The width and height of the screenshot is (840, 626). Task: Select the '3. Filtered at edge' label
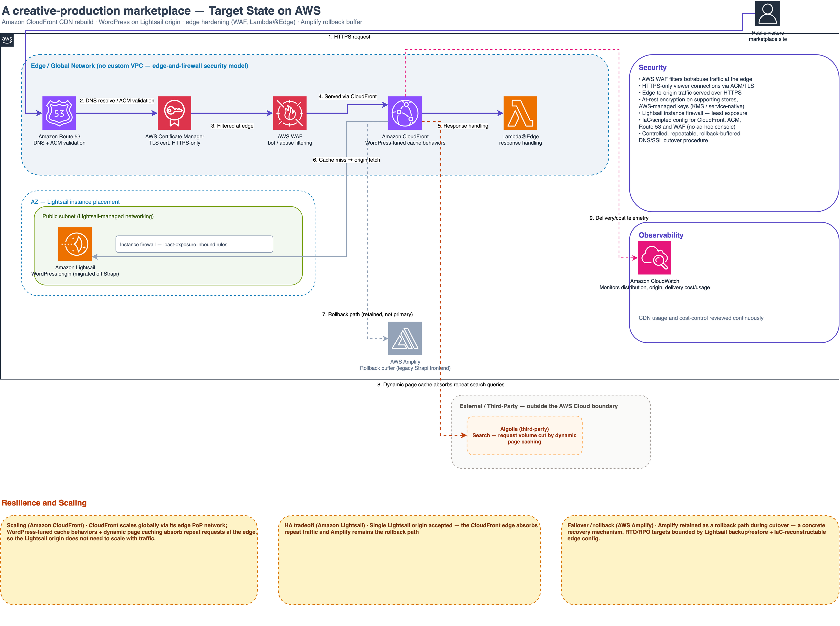click(x=232, y=126)
